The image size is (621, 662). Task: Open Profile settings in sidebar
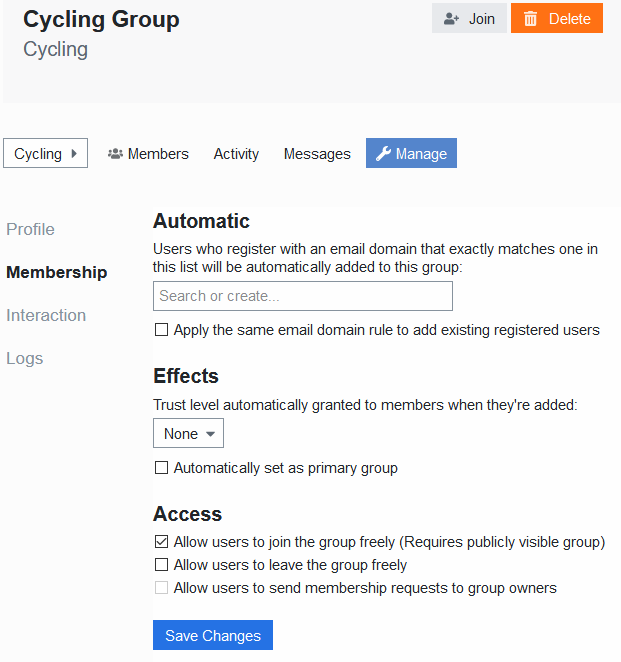(x=30, y=229)
